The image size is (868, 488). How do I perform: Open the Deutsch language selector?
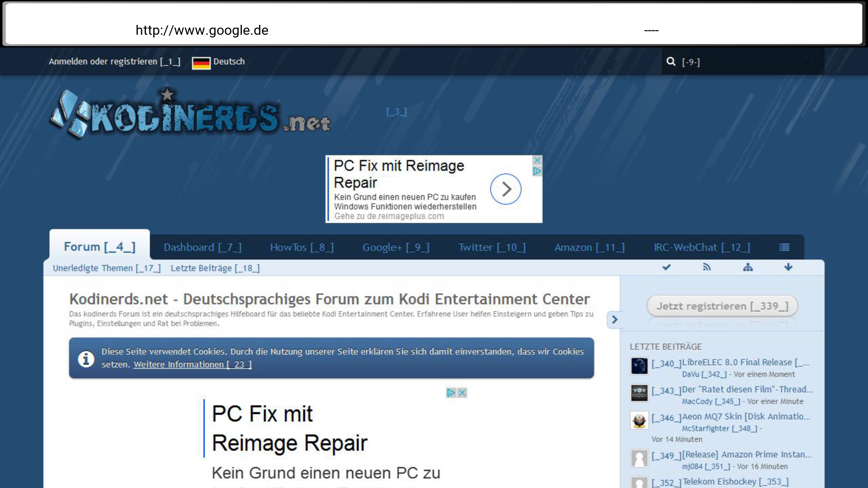click(218, 62)
